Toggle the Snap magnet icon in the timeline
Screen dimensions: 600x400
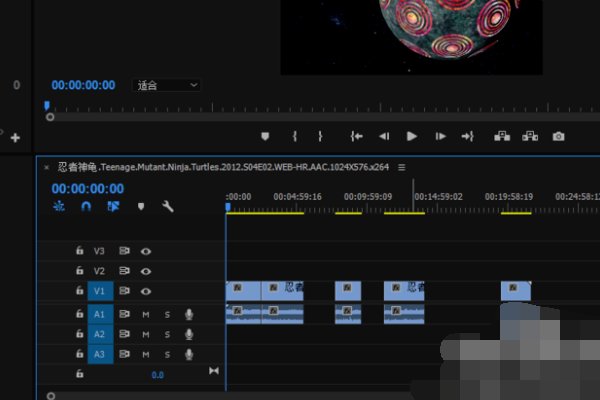(86, 206)
